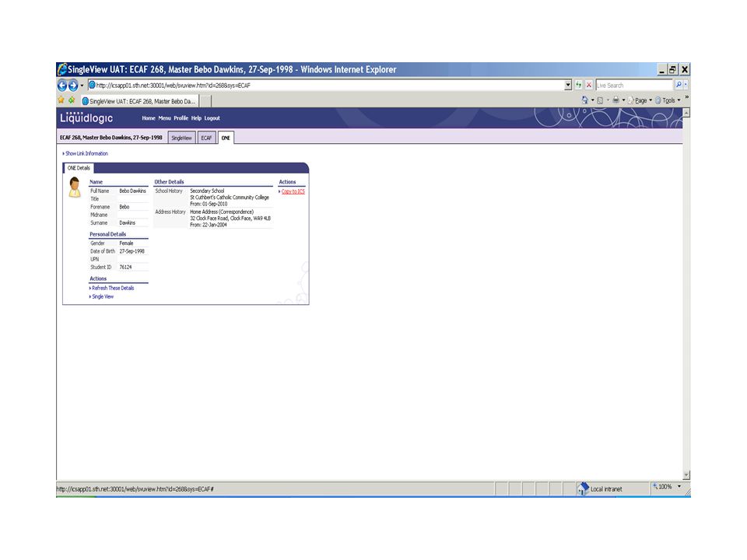747x560 pixels.
Task: Click the green Refresh page icon
Action: [578, 86]
